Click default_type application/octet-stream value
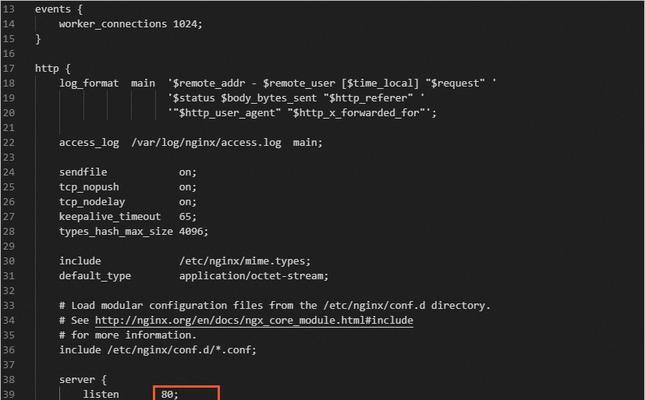Viewport: 645px width, 400px height. click(x=253, y=276)
